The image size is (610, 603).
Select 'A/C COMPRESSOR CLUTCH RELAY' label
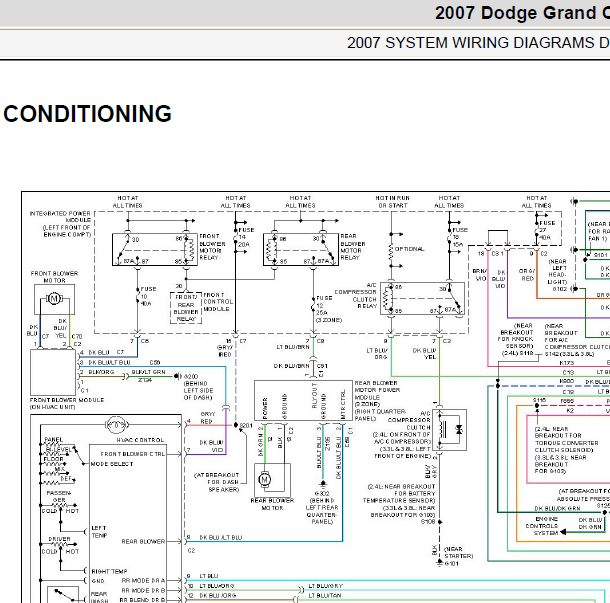coord(356,296)
